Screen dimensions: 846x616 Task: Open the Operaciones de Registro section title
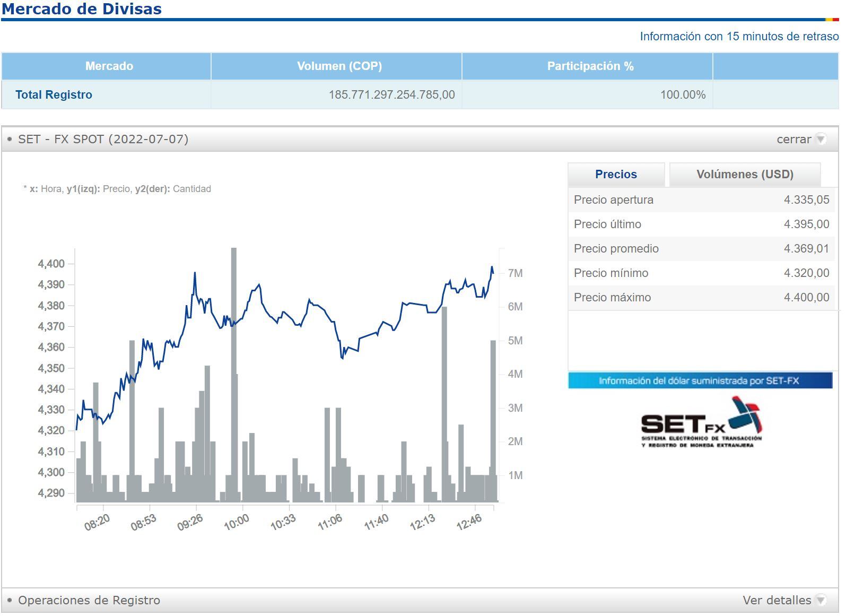click(x=89, y=600)
